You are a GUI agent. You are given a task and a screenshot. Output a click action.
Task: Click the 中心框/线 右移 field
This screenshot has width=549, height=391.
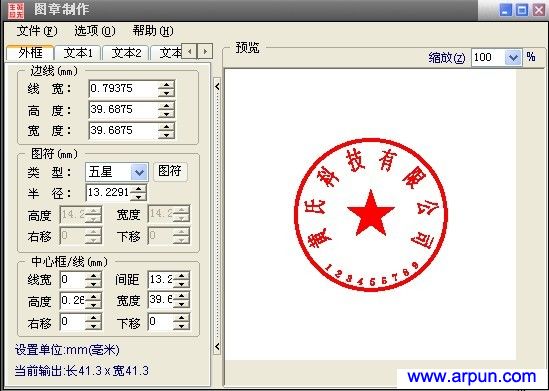point(72,322)
